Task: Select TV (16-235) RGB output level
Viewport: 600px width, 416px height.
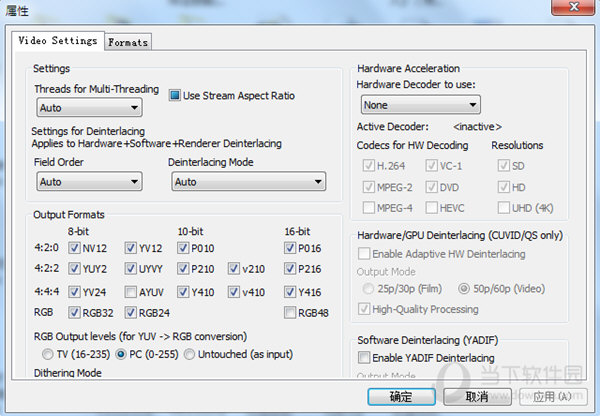Action: tap(47, 354)
